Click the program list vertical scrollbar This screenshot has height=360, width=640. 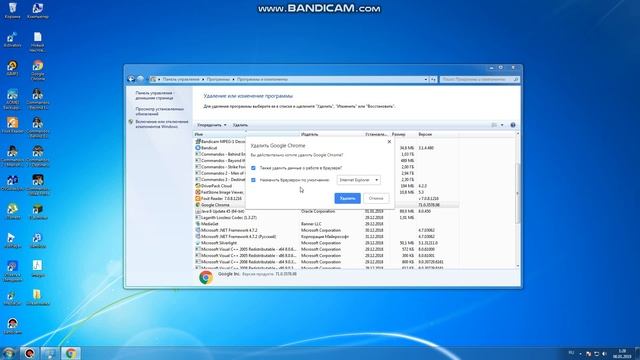(x=518, y=192)
